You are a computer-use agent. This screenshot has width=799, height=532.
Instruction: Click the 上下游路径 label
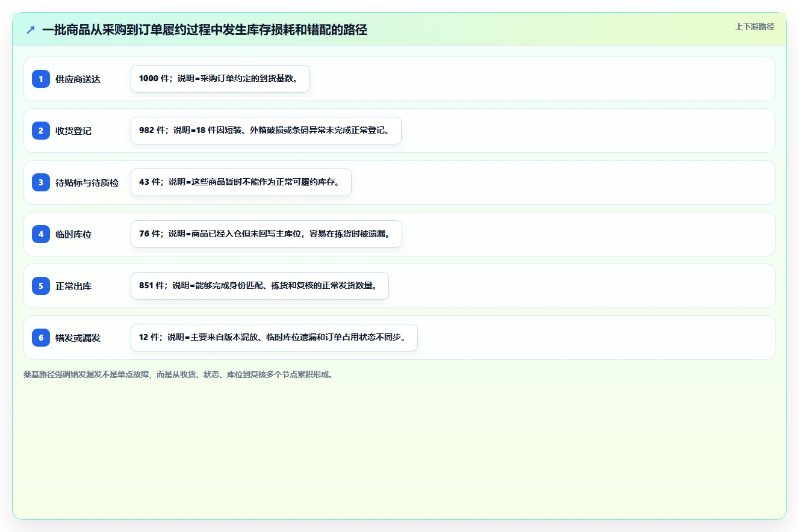point(754,27)
